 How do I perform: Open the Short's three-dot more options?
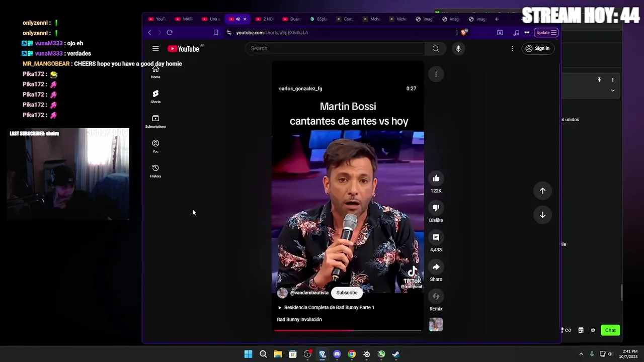[436, 74]
